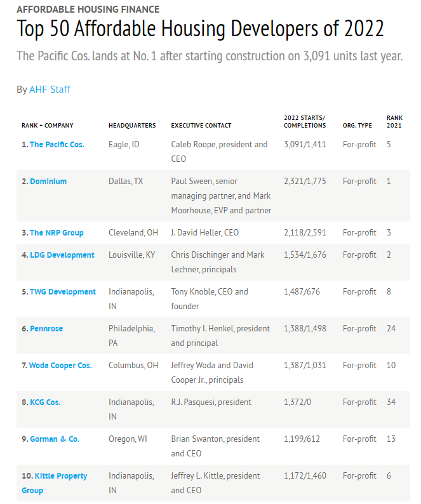The width and height of the screenshot is (421, 504).
Task: Open the AHF Staff author link
Action: (50, 90)
